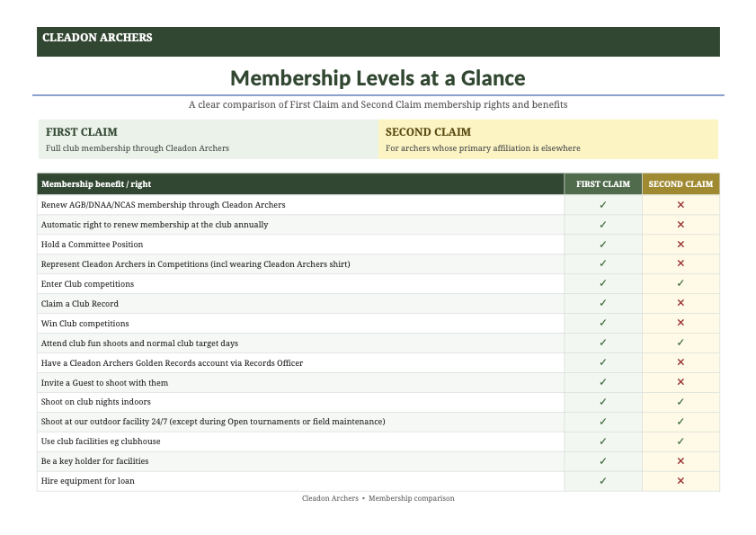The image size is (756, 535).
Task: Click Second Claim cross for Represent Cleadon Archers row
Action: click(x=680, y=263)
